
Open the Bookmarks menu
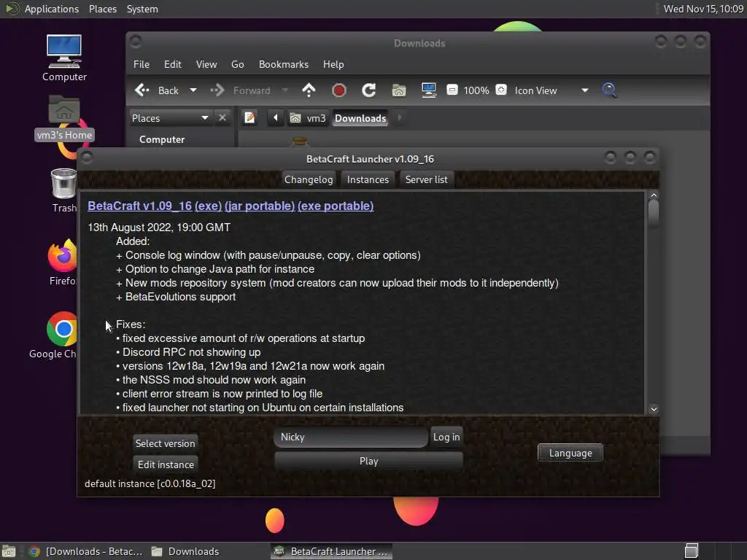coord(284,64)
